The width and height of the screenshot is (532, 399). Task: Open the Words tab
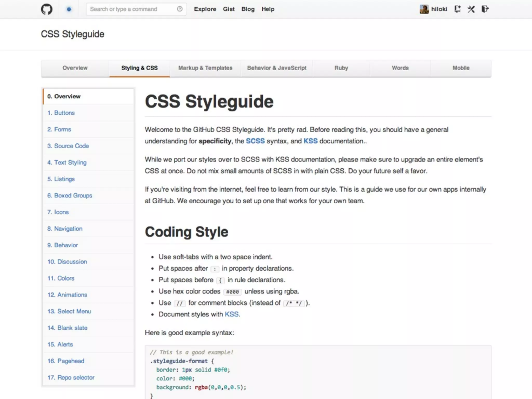[400, 68]
